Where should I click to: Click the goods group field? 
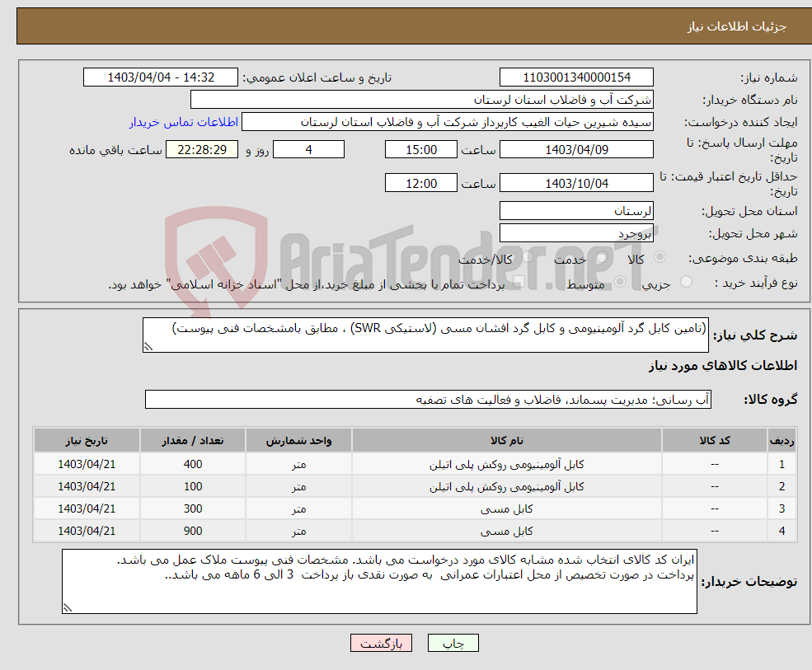click(x=429, y=399)
